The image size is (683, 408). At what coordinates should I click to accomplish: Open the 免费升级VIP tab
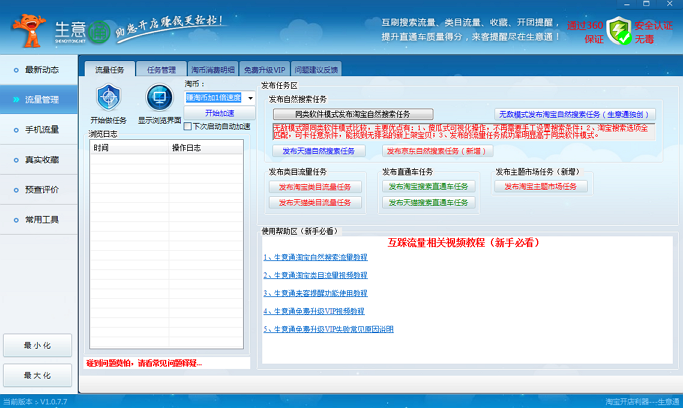(x=264, y=70)
